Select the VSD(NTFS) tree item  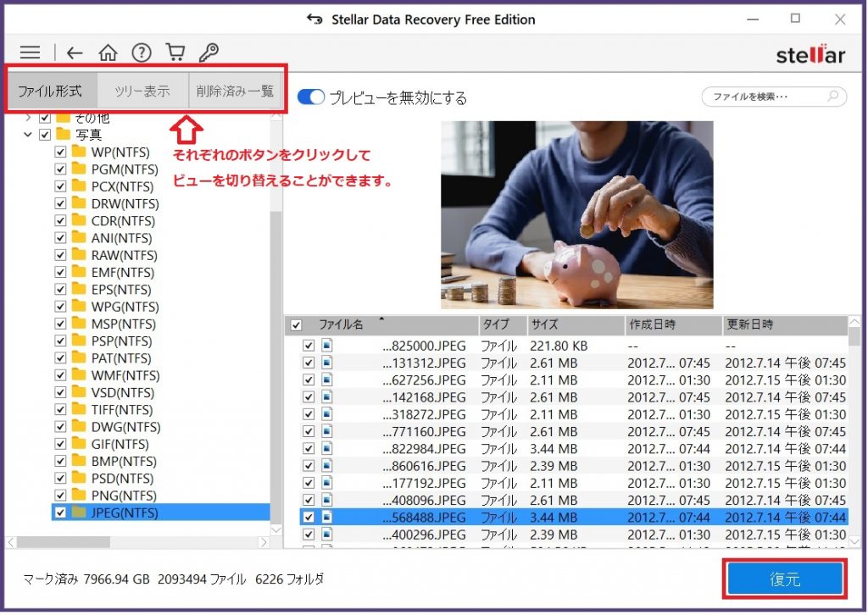click(122, 392)
